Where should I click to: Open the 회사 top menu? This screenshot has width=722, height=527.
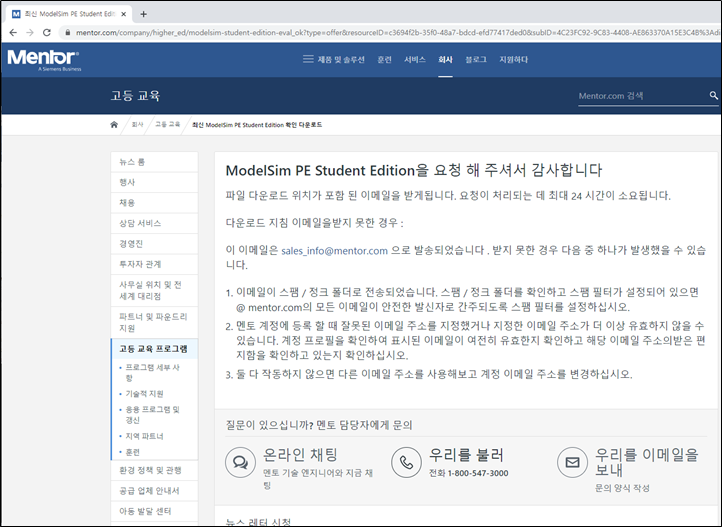tap(445, 59)
